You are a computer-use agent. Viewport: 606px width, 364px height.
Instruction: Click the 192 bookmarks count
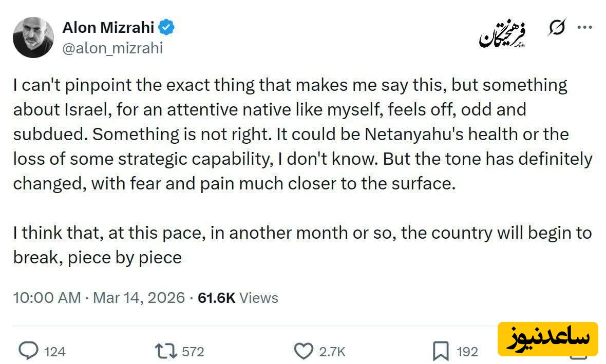click(467, 352)
